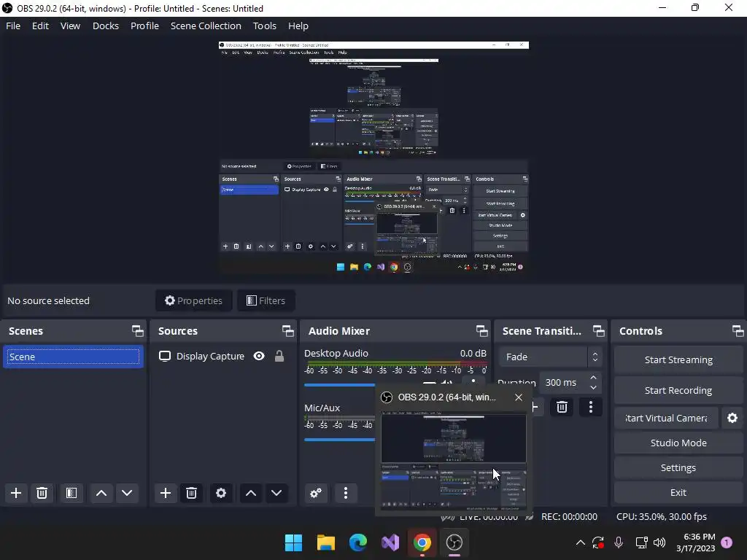Open the Profile menu
Viewport: 747px width, 560px height.
pos(144,26)
